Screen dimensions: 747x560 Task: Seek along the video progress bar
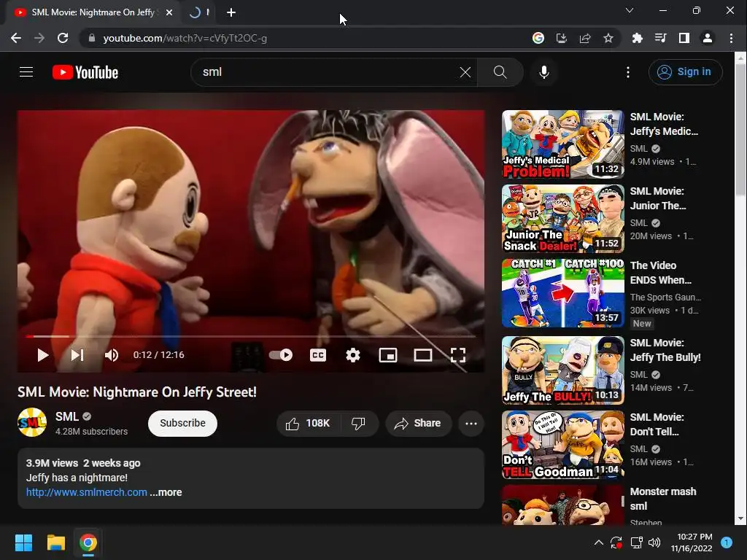pyautogui.click(x=251, y=336)
